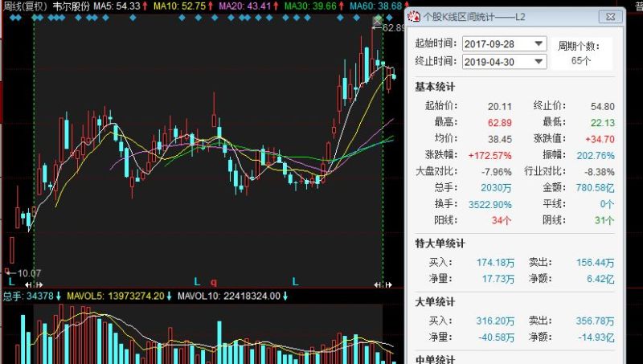Click the 大盘对比 value -7.96%

point(496,172)
